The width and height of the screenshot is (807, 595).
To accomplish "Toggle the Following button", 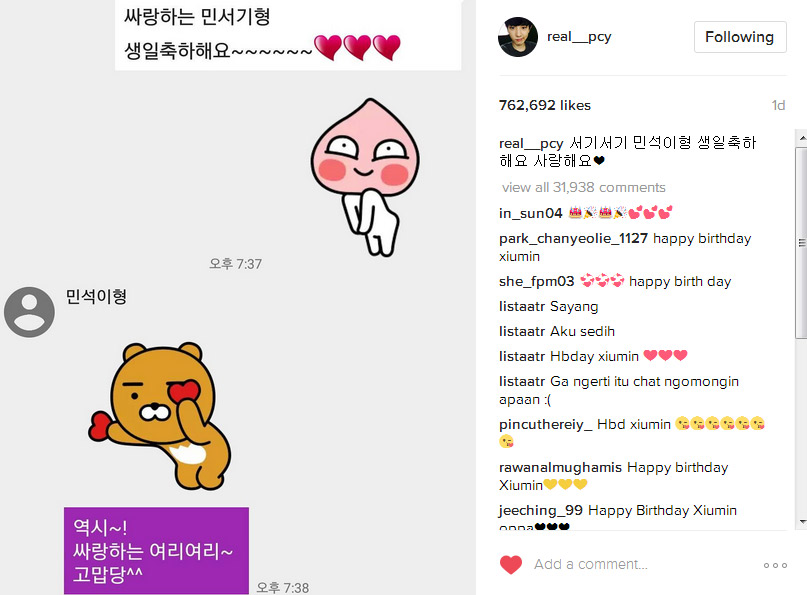I will pos(740,37).
